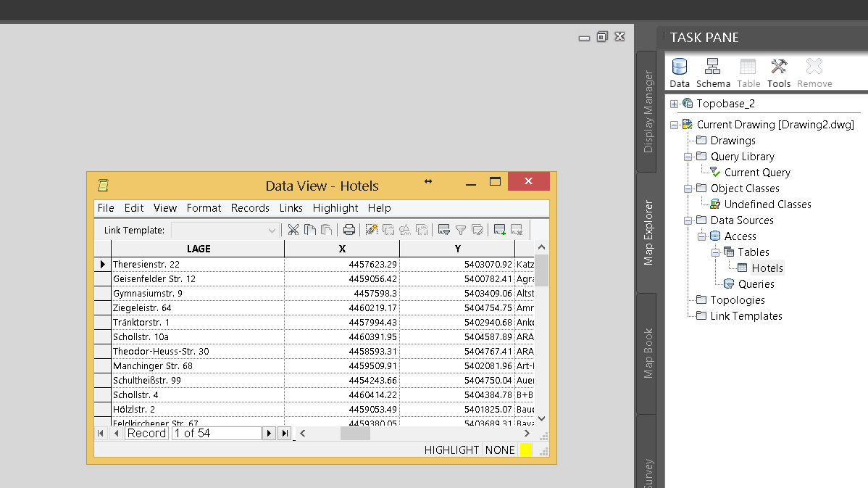Select the Queries item under Access
The width and height of the screenshot is (868, 488).
click(756, 284)
